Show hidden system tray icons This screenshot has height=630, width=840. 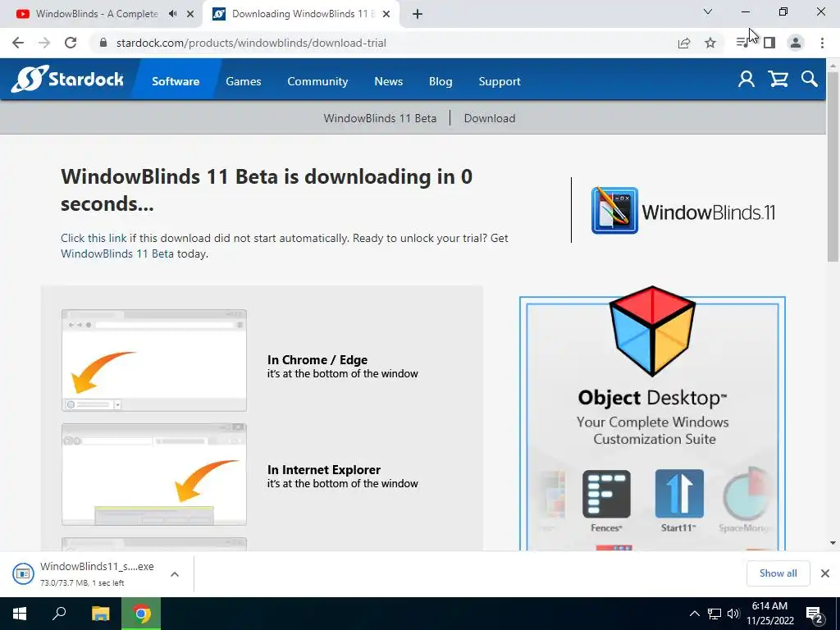click(694, 614)
